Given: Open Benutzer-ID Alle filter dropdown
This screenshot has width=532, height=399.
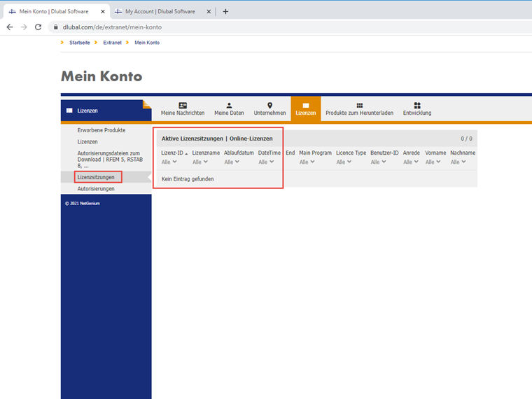Looking at the screenshot, I should 378,162.
